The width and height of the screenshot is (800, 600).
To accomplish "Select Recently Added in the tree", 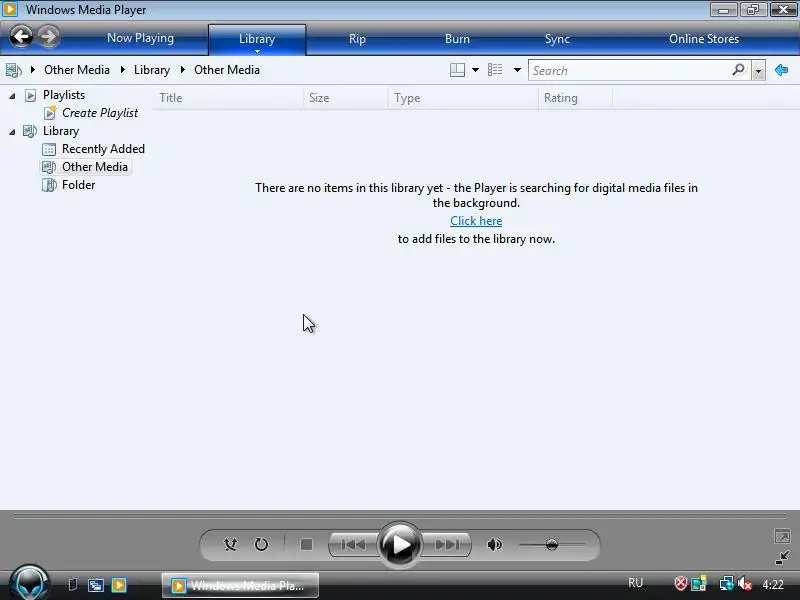I will (103, 149).
